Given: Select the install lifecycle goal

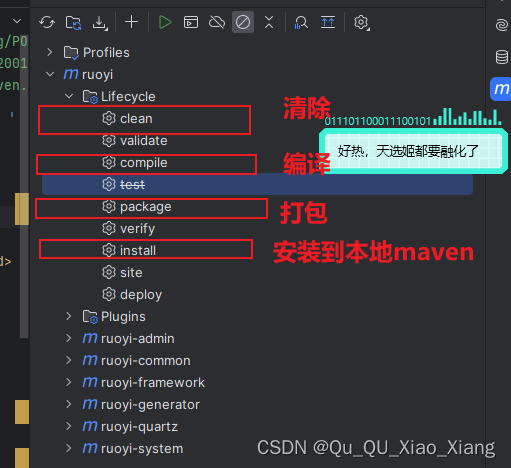Looking at the screenshot, I should tap(138, 251).
